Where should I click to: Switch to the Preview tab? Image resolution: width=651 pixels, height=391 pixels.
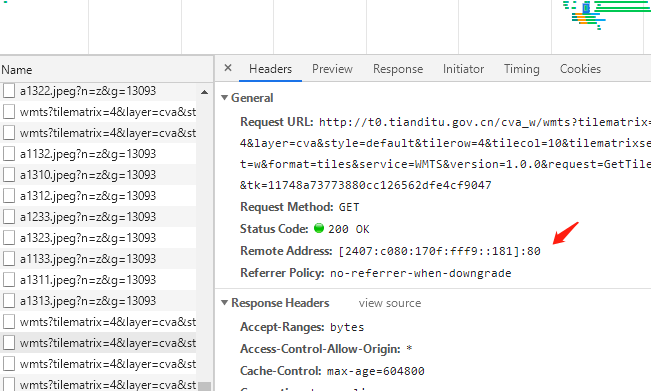(332, 69)
